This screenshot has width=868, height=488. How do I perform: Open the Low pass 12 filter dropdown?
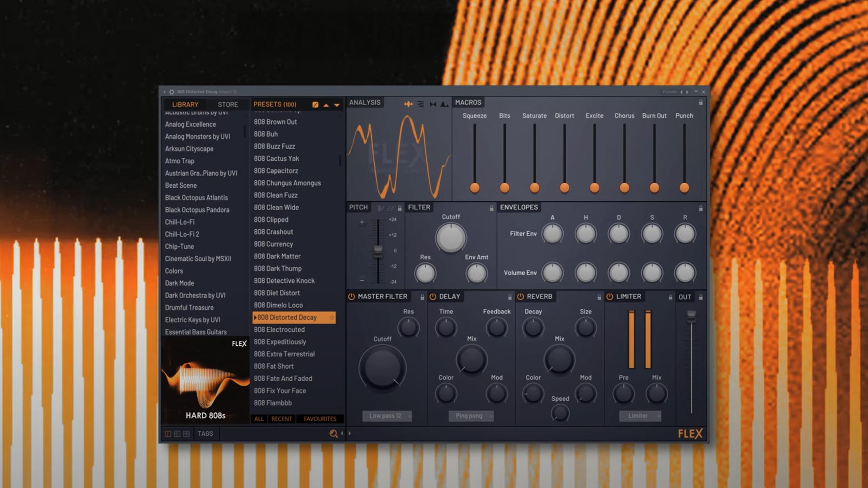click(387, 416)
